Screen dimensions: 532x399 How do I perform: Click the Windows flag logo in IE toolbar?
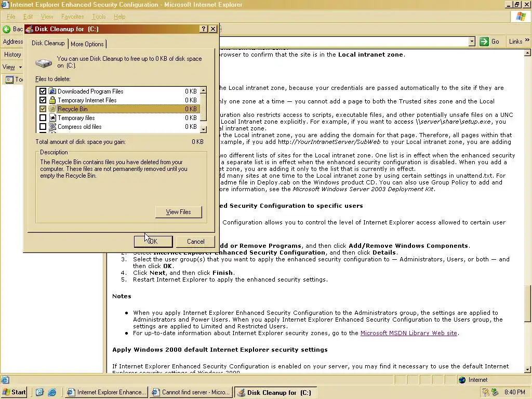pyautogui.click(x=521, y=16)
